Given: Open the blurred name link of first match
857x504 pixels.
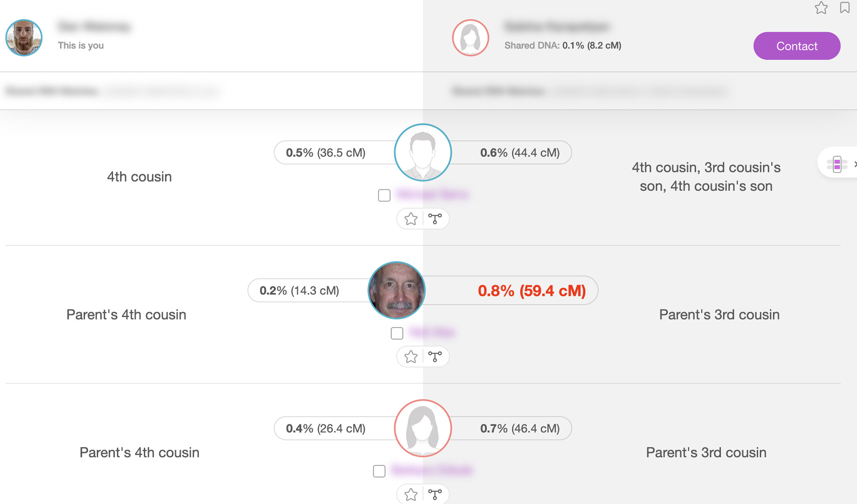Looking at the screenshot, I should pyautogui.click(x=433, y=195).
